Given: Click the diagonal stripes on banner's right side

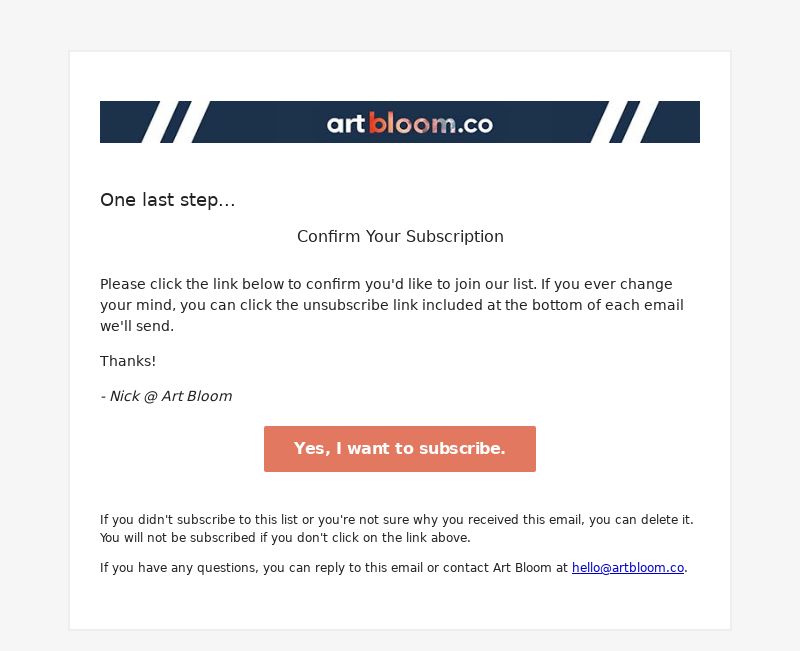Looking at the screenshot, I should (624, 122).
